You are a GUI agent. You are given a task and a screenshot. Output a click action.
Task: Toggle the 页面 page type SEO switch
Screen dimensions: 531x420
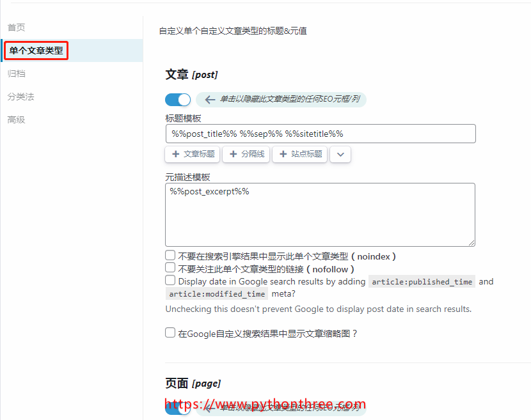pyautogui.click(x=178, y=408)
